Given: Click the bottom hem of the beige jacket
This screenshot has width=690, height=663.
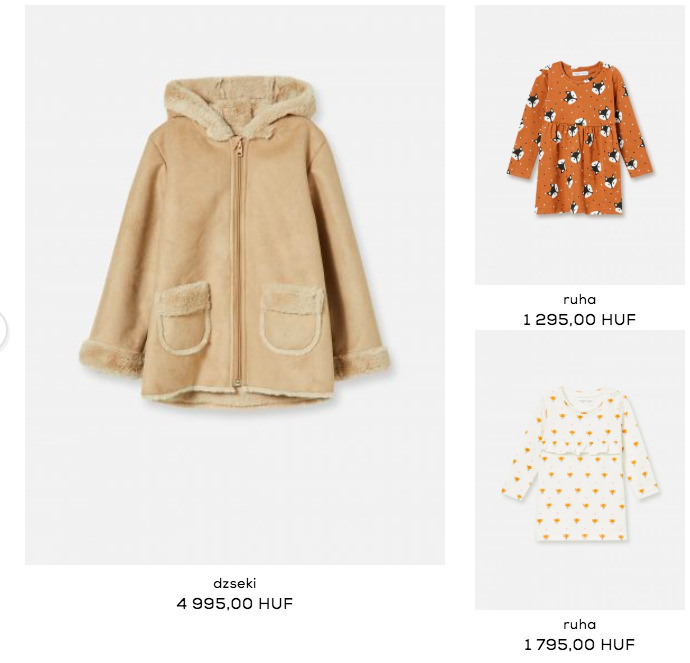Looking at the screenshot, I should [237, 395].
